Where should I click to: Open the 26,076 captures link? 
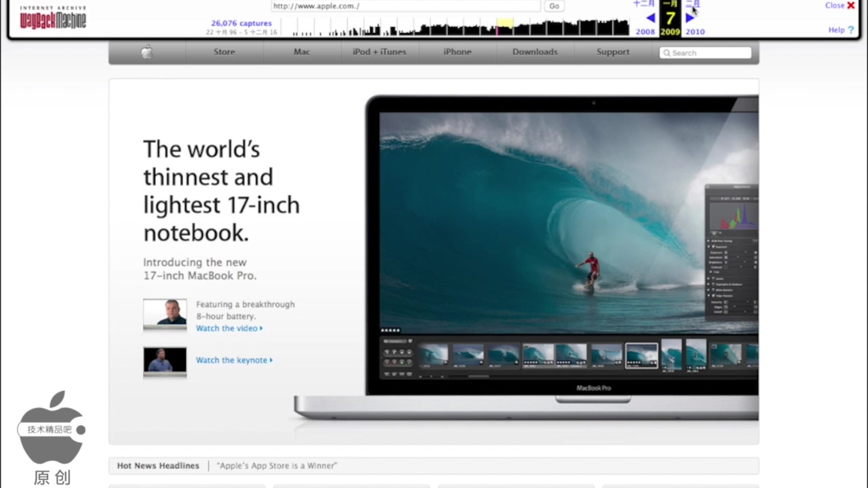click(241, 23)
